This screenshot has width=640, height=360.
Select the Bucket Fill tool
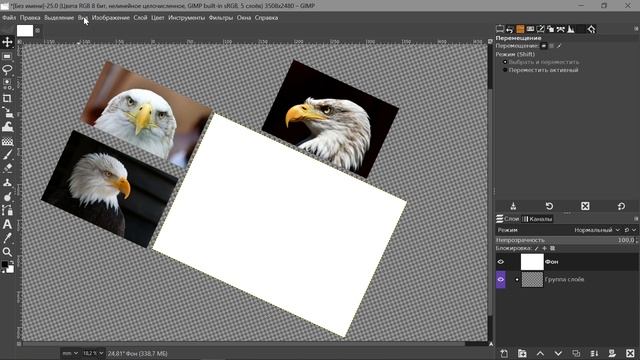click(x=7, y=141)
